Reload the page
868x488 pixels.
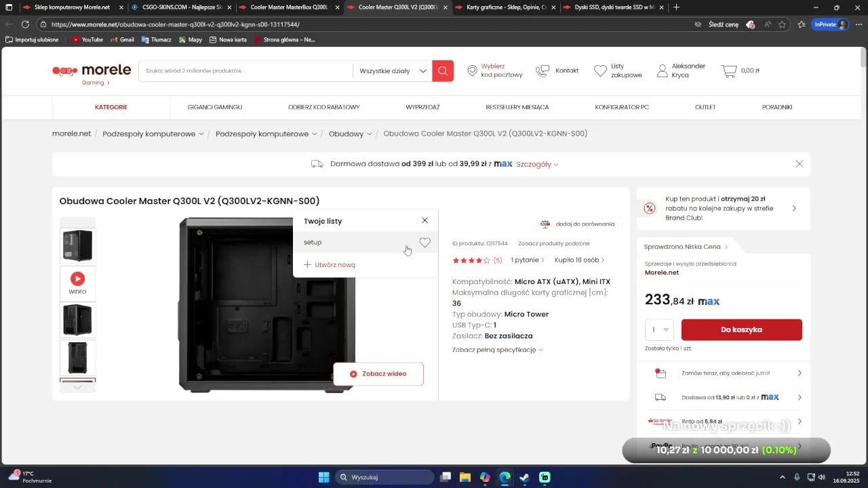pyautogui.click(x=25, y=24)
